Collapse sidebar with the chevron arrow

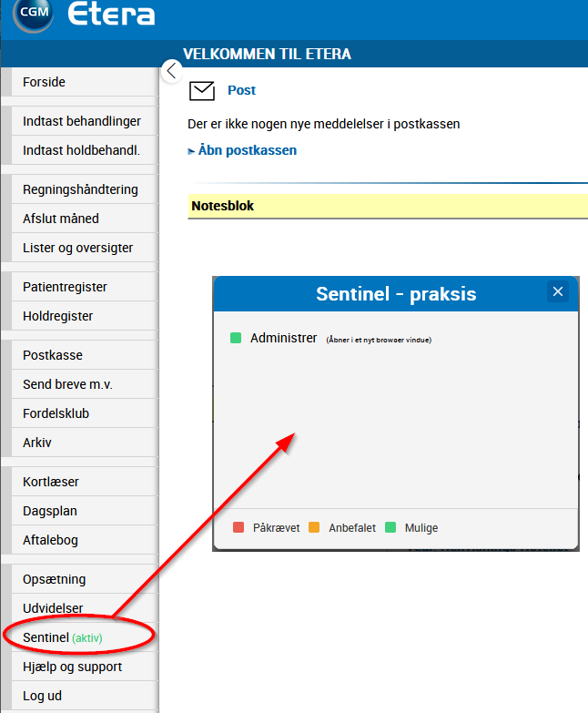[171, 71]
